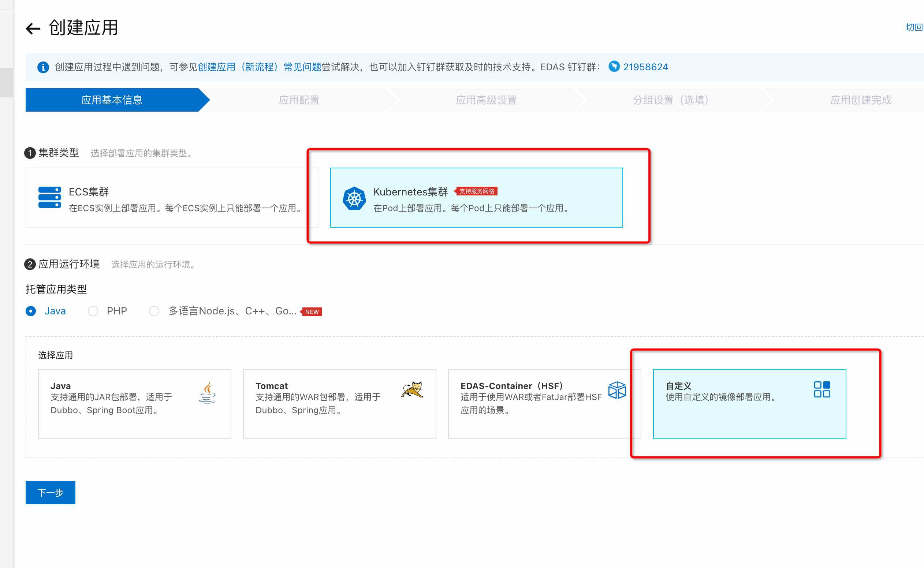Click the 托管应用类型 label

[x=56, y=289]
